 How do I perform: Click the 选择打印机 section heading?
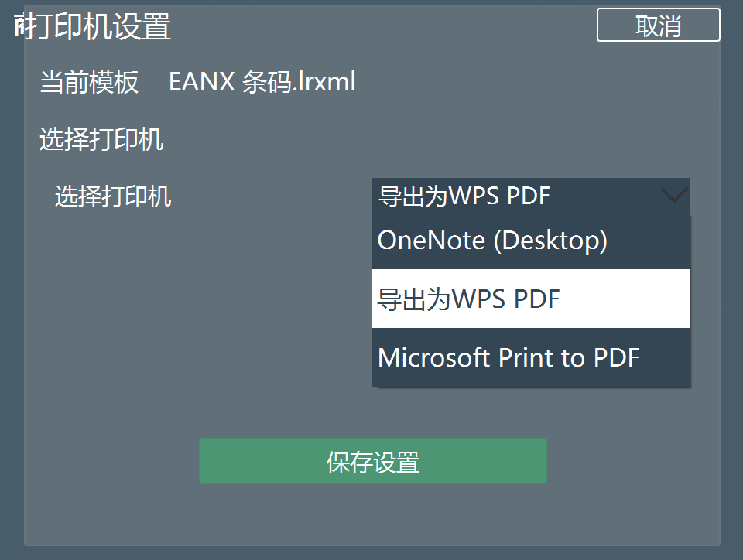click(x=101, y=140)
